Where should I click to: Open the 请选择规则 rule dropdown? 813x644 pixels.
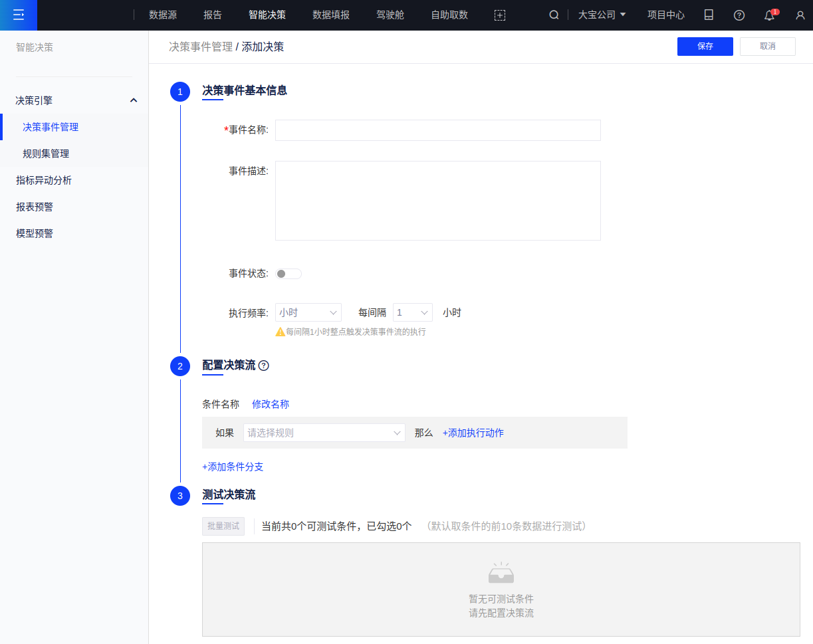[x=324, y=433]
